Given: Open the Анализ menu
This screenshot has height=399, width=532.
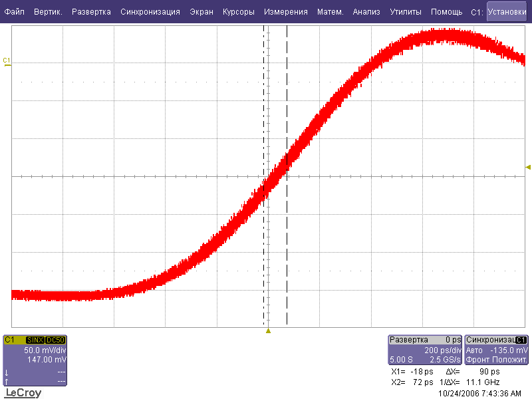Looking at the screenshot, I should tap(366, 12).
